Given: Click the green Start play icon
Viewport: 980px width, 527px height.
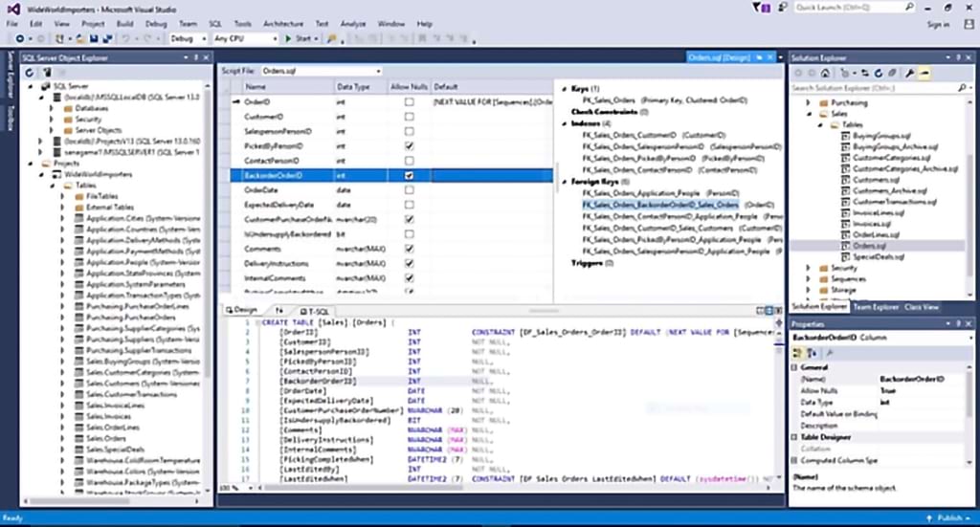Looking at the screenshot, I should pyautogui.click(x=288, y=38).
